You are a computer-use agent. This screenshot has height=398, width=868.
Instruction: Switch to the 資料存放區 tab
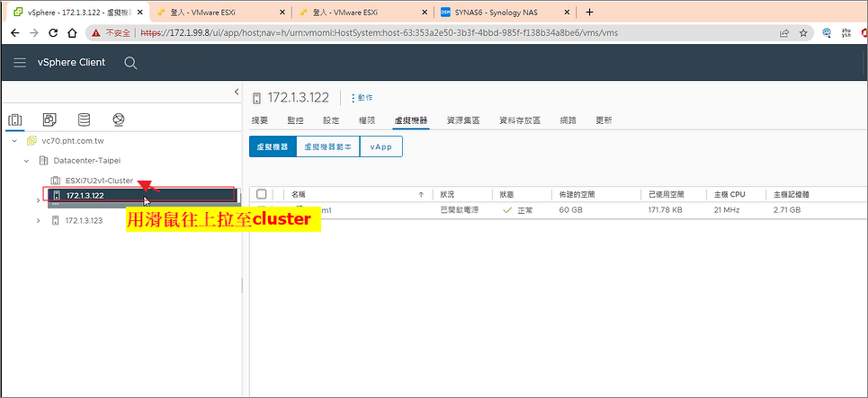tap(520, 120)
